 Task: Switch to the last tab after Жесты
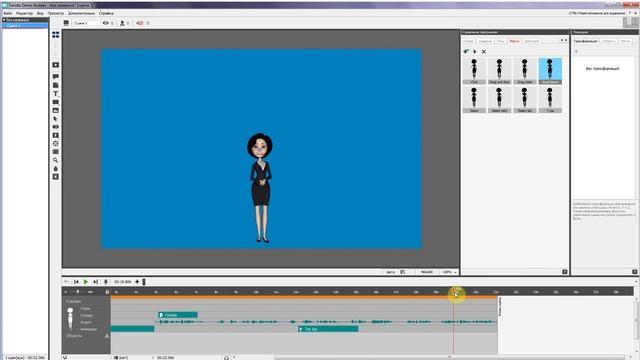coord(531,41)
